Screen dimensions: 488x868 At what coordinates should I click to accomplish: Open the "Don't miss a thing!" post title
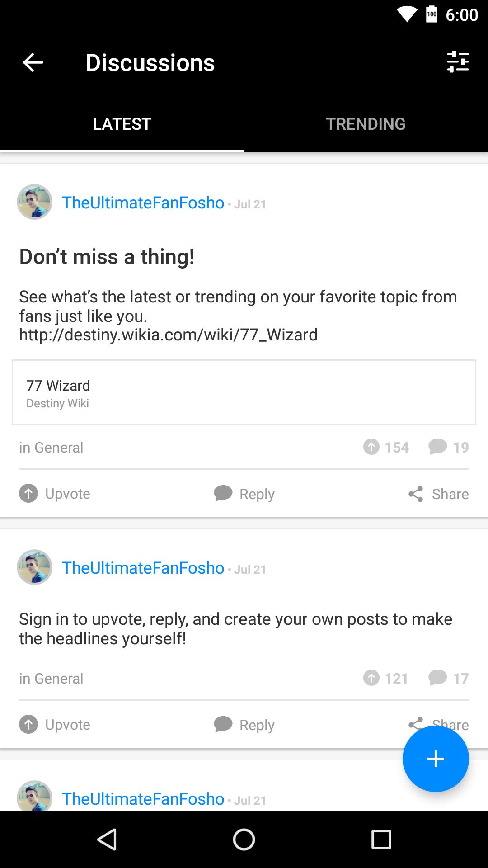coord(107,257)
